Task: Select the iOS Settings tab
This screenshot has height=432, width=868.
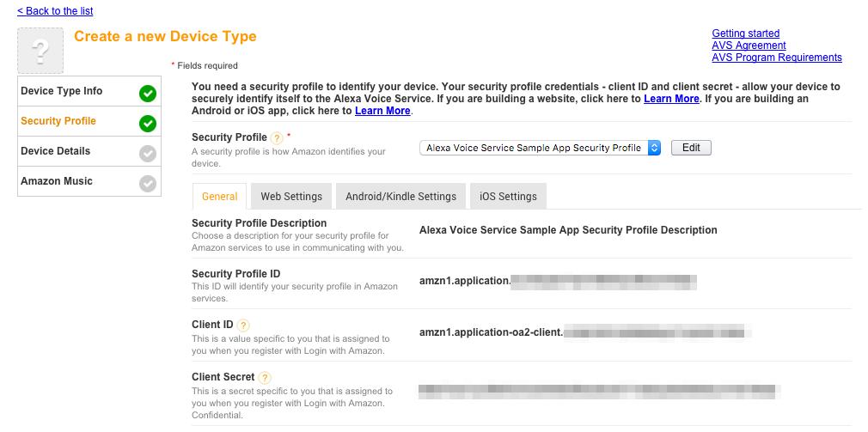Action: click(508, 197)
